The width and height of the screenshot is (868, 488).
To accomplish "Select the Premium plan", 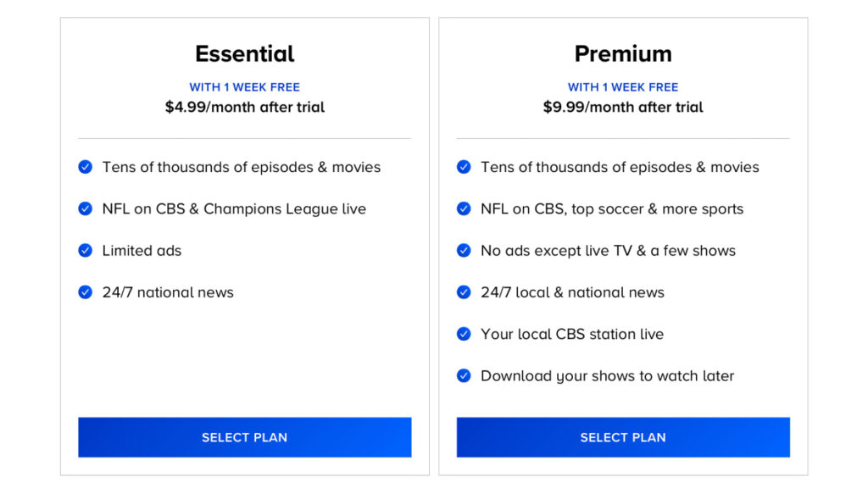I will click(623, 437).
